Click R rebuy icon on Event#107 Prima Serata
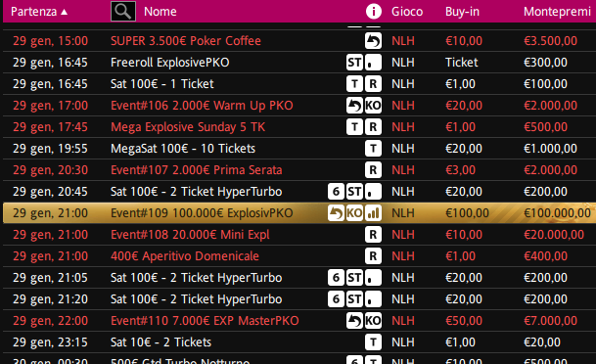Image resolution: width=596 pixels, height=364 pixels. point(373,170)
